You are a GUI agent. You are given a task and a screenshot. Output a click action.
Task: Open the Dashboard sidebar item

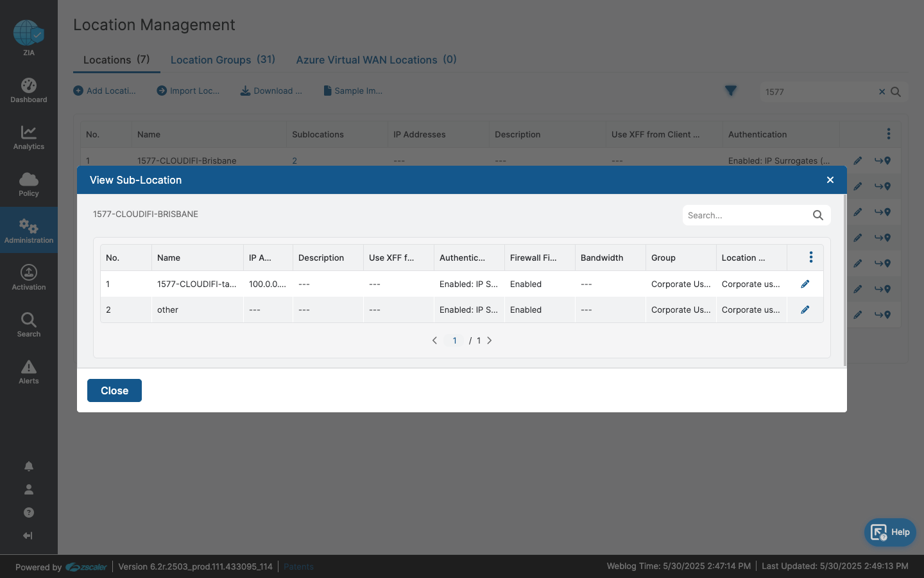[29, 90]
